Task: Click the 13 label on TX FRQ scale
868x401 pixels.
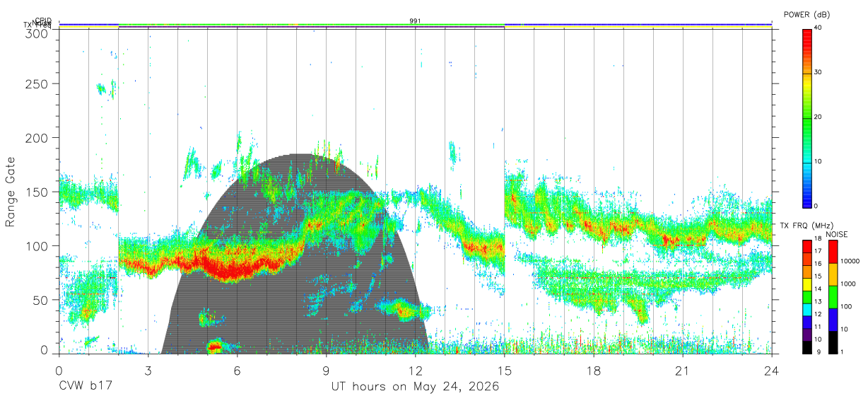Action: pyautogui.click(x=818, y=302)
